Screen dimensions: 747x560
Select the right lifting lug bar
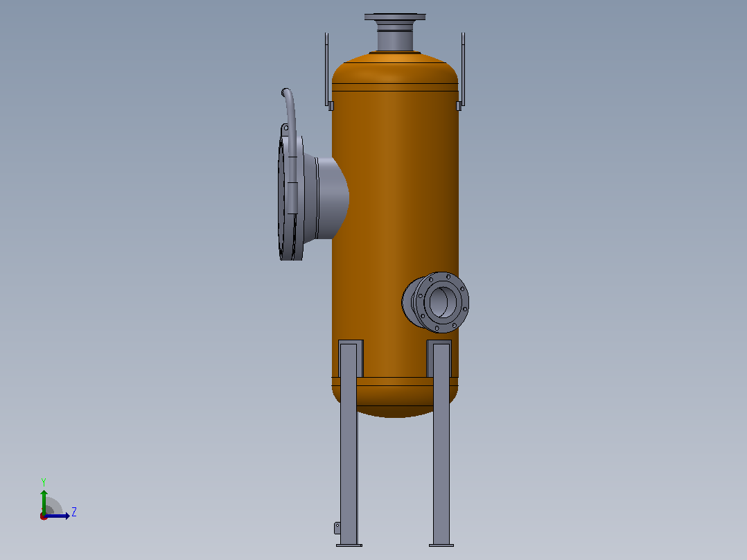point(463,69)
